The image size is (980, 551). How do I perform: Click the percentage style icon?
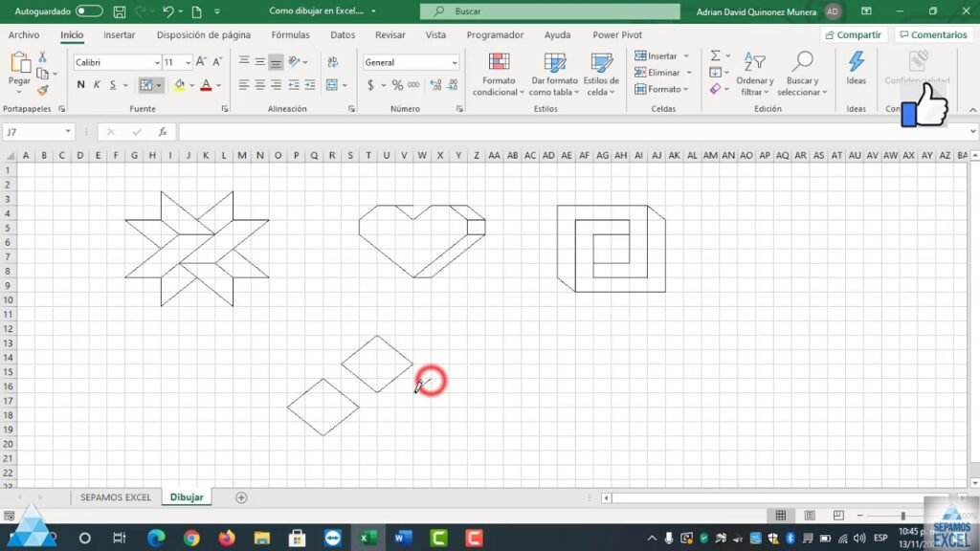point(396,85)
